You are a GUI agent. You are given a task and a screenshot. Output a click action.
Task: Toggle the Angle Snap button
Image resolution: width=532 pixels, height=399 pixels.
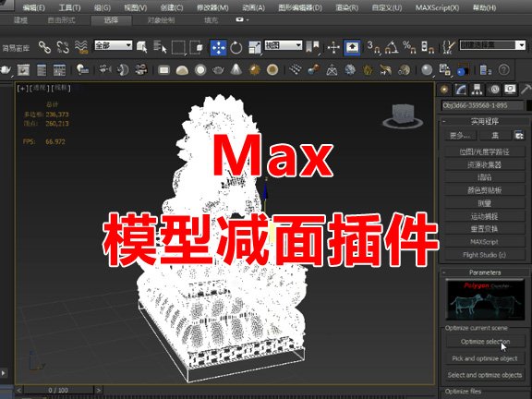point(392,47)
